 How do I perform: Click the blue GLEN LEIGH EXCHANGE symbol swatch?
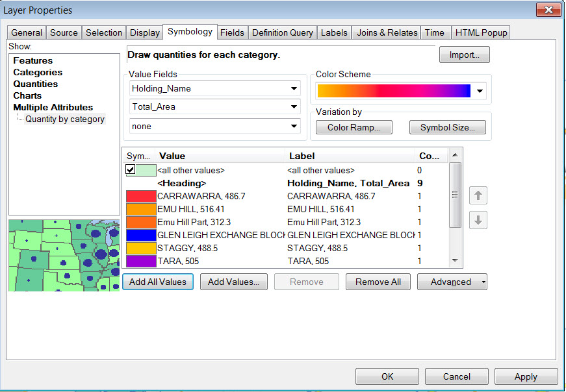point(141,235)
